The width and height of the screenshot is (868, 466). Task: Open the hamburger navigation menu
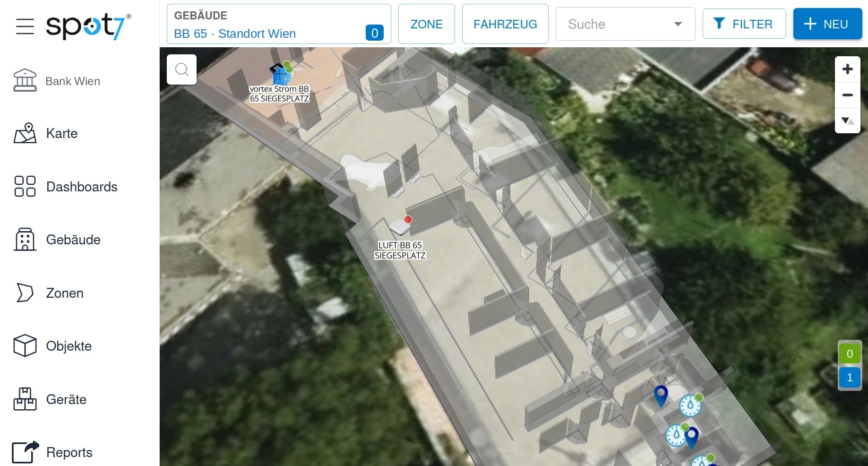[25, 26]
